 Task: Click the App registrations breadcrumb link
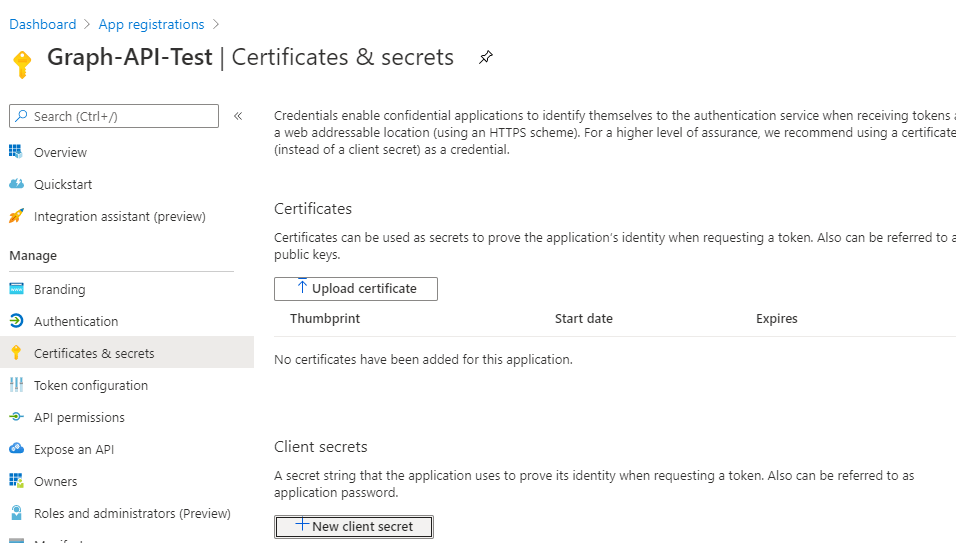(152, 24)
